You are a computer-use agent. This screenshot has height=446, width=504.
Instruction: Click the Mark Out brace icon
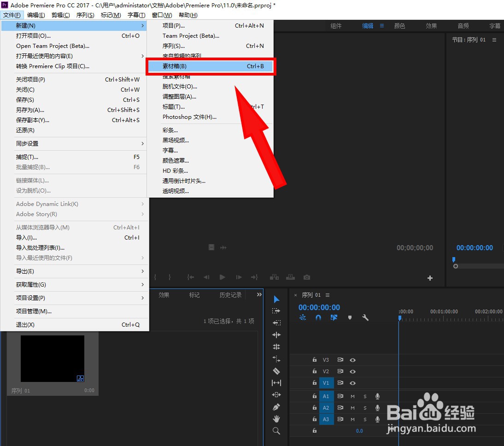click(170, 277)
